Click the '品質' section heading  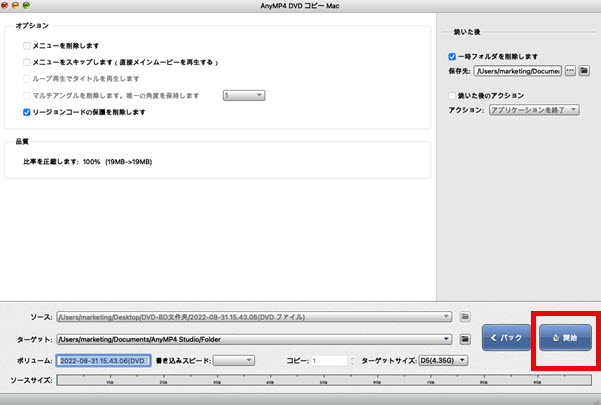22,141
